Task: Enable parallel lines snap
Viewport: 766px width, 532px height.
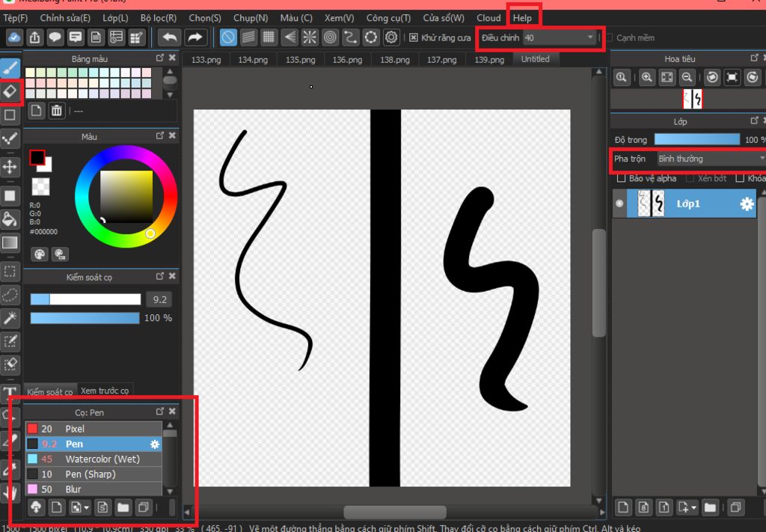Action: 248,37
